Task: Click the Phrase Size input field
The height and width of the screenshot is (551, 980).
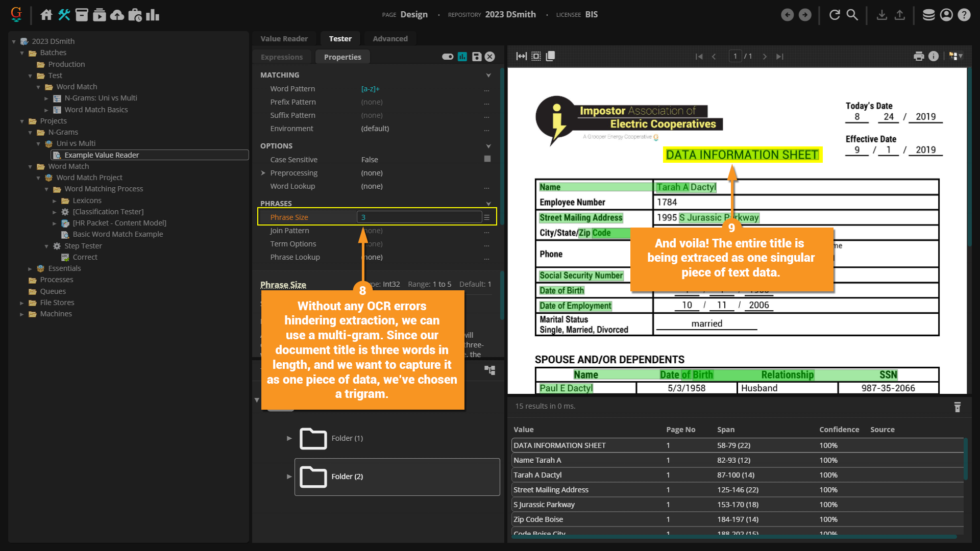Action: point(419,217)
